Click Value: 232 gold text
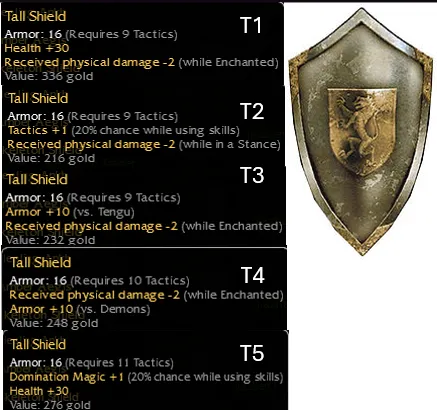The image size is (437, 410). pyautogui.click(x=50, y=240)
